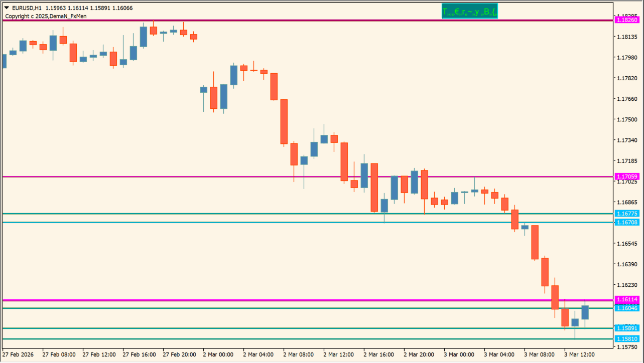Select the tall red candle at 2 Mar 08:00
The image size is (644, 363).
click(284, 122)
